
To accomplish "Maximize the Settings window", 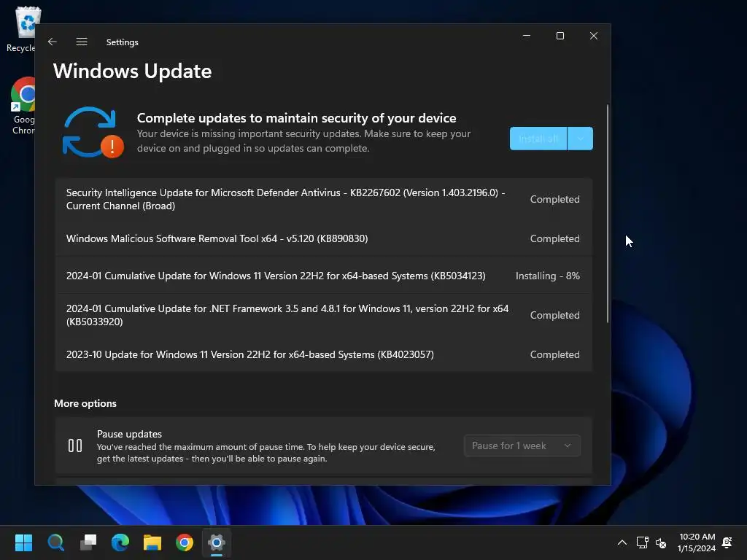I will tap(560, 36).
